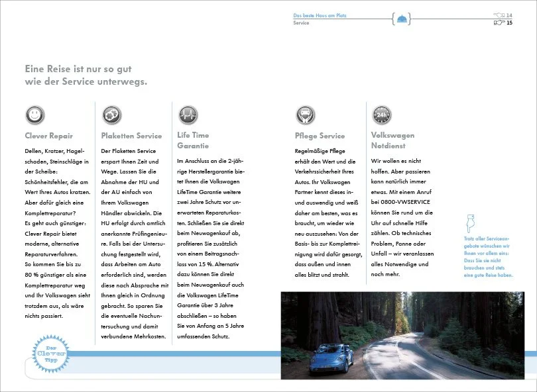
Task: Click the line "nichts passiert."
Action: coord(44,316)
